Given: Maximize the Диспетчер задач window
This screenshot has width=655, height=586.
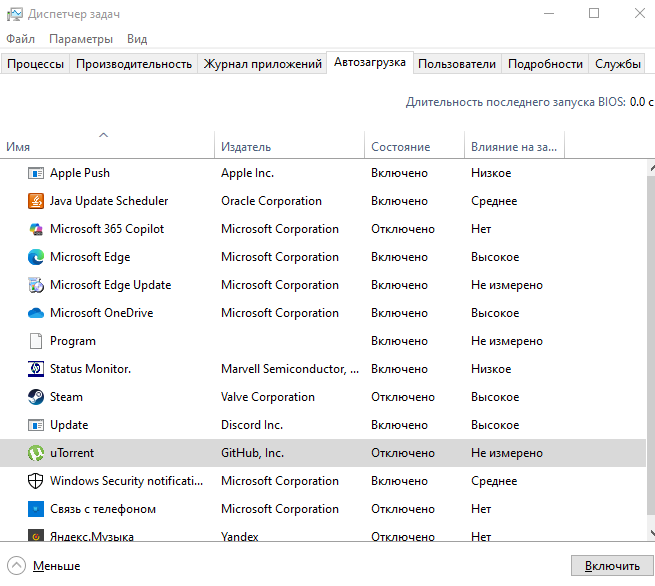Looking at the screenshot, I should click(x=594, y=14).
